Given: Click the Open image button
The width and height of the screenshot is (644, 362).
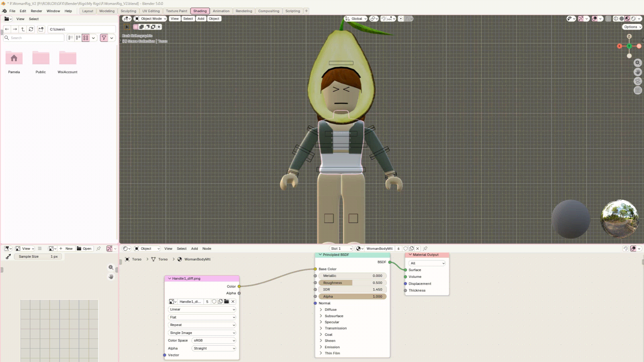Looking at the screenshot, I should [84, 249].
